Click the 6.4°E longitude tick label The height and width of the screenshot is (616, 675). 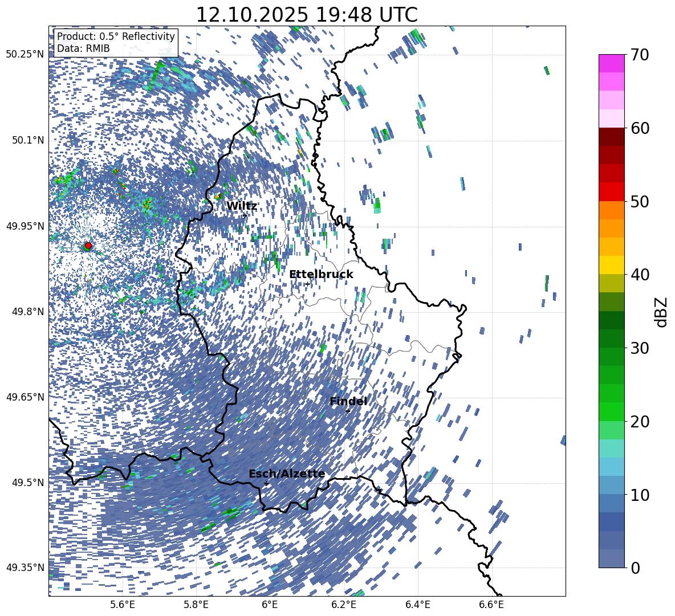(x=417, y=605)
